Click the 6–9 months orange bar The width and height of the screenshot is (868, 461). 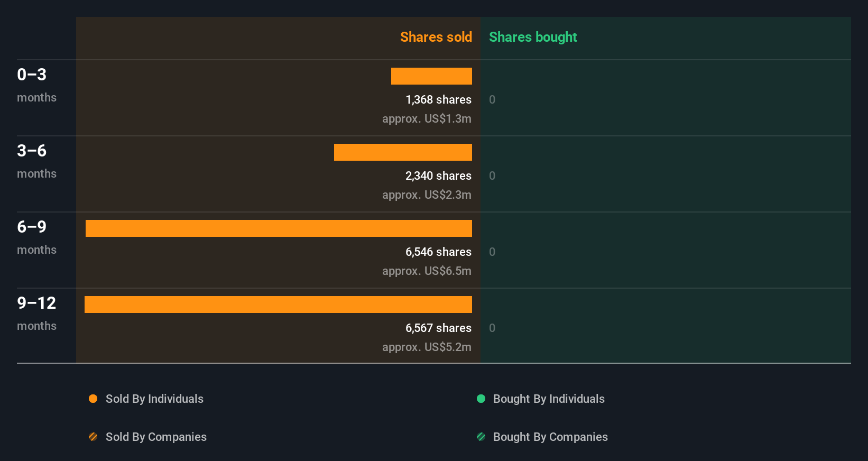279,228
